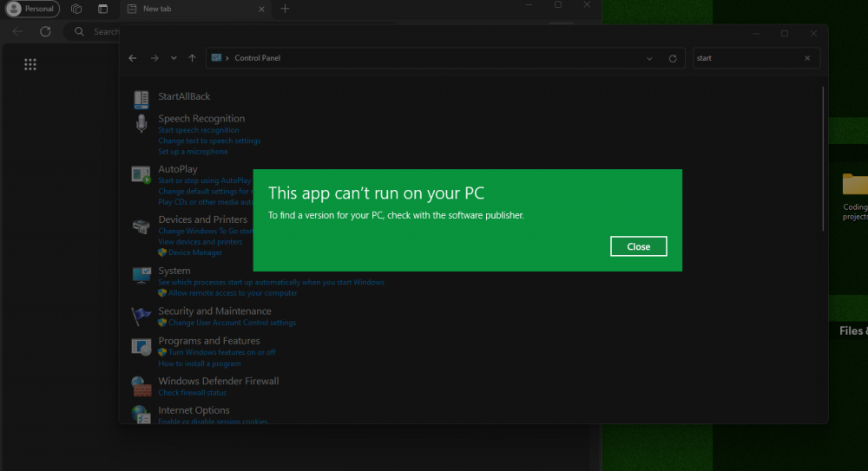Open the Windows Defender Firewall icon
The height and width of the screenshot is (471, 868).
[141, 386]
